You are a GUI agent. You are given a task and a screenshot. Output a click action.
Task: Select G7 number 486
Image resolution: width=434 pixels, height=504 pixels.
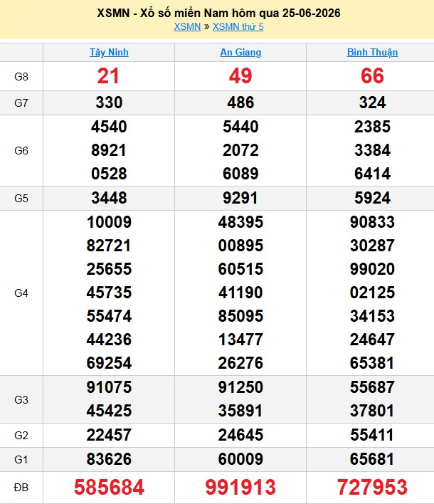point(240,103)
